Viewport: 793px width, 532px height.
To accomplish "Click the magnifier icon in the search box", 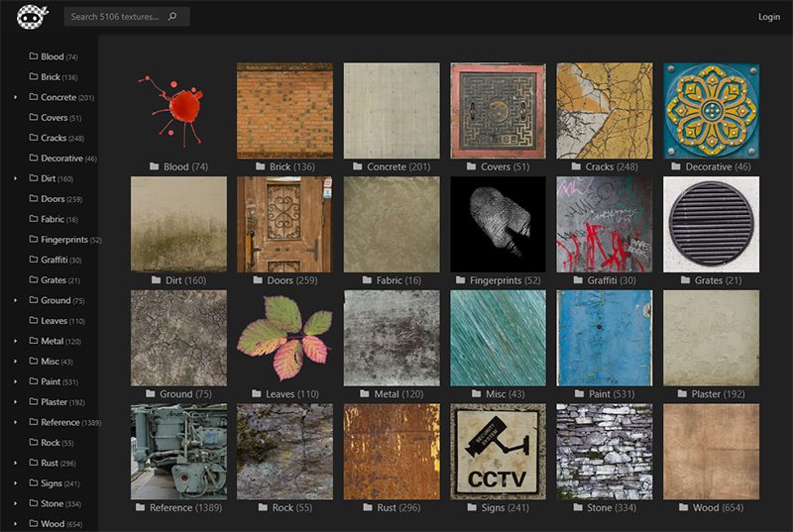I will point(172,17).
